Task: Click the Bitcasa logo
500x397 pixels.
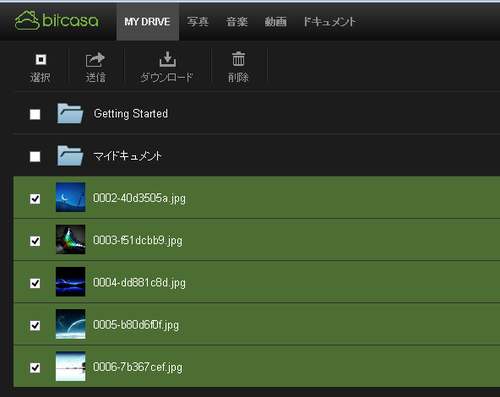Action: (x=57, y=21)
